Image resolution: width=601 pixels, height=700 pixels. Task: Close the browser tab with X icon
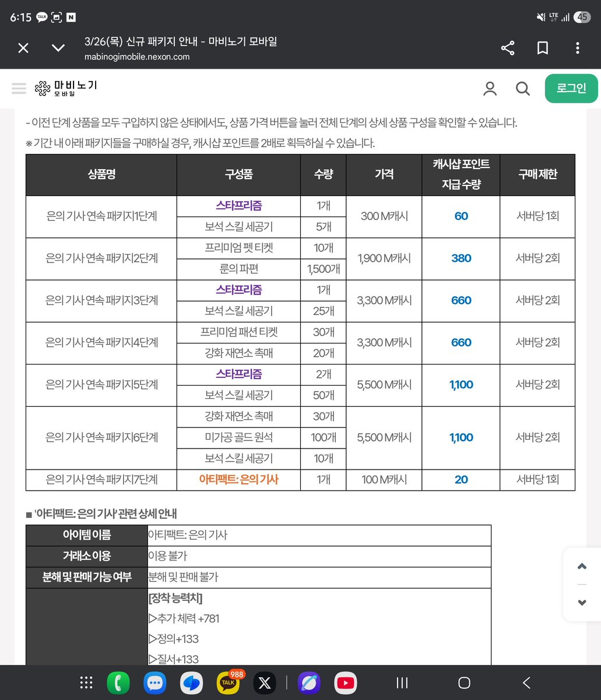23,48
